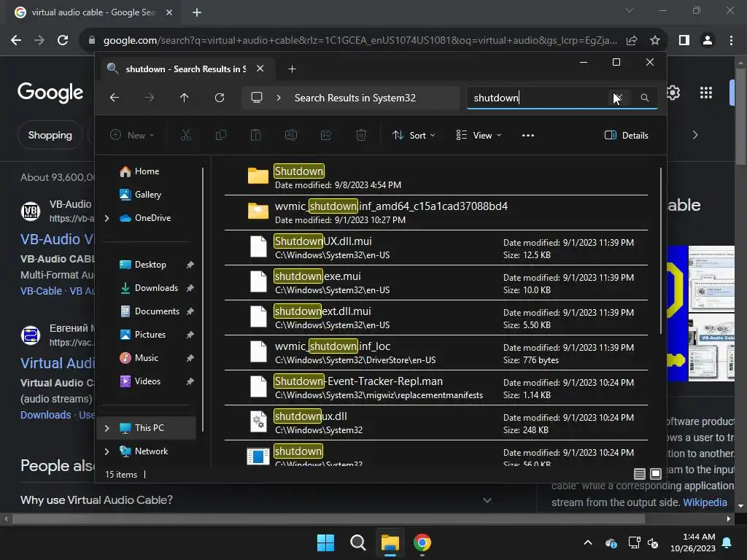Open the View dropdown

[x=479, y=135]
